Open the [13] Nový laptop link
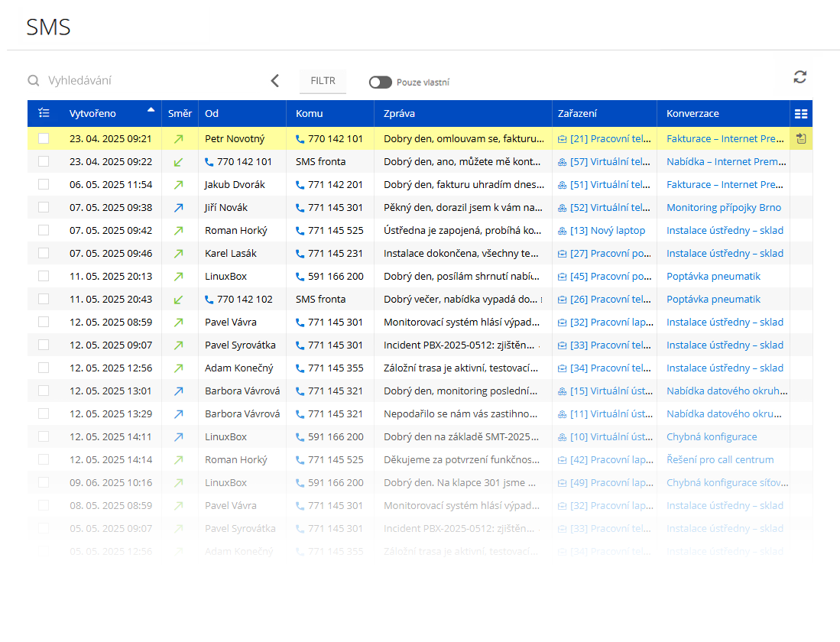Viewport: 840px width, 642px height. 607,230
